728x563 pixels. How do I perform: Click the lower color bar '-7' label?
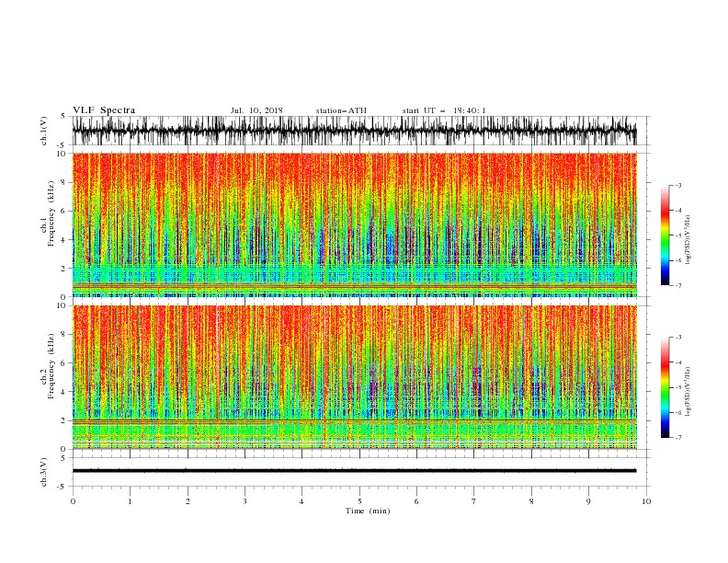[x=678, y=438]
